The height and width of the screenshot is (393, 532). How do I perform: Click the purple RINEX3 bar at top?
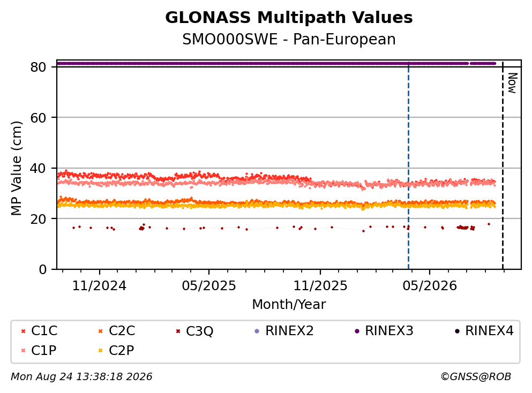click(x=276, y=63)
